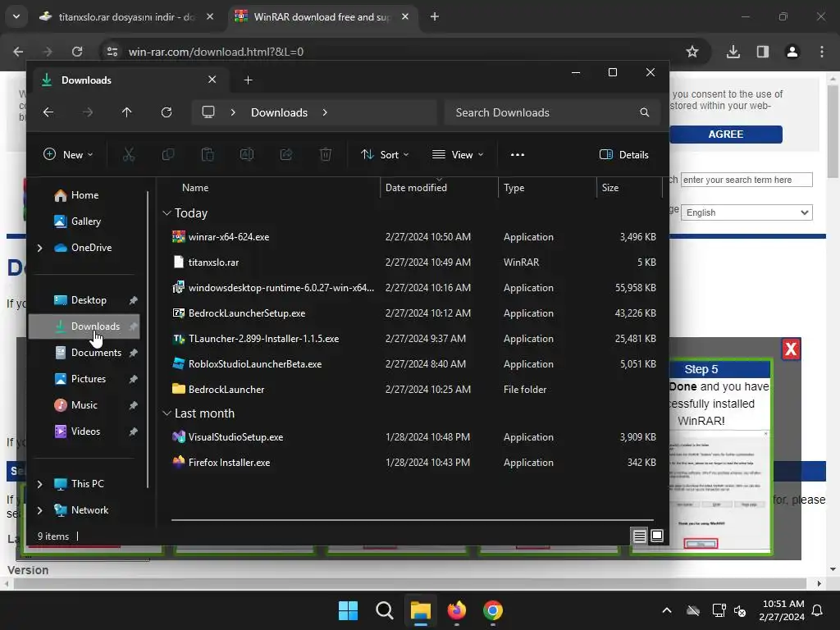Click the Copy icon in Explorer toolbar
Viewport: 840px width, 630px height.
168,155
